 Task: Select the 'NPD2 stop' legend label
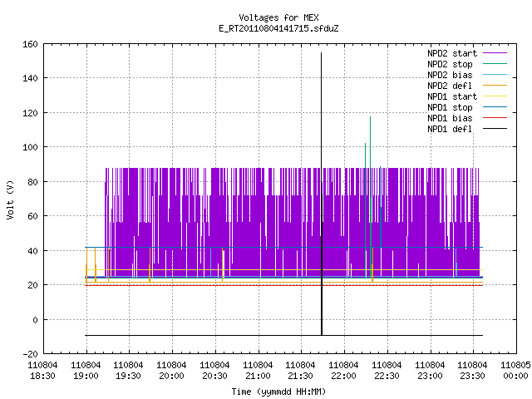[450, 64]
